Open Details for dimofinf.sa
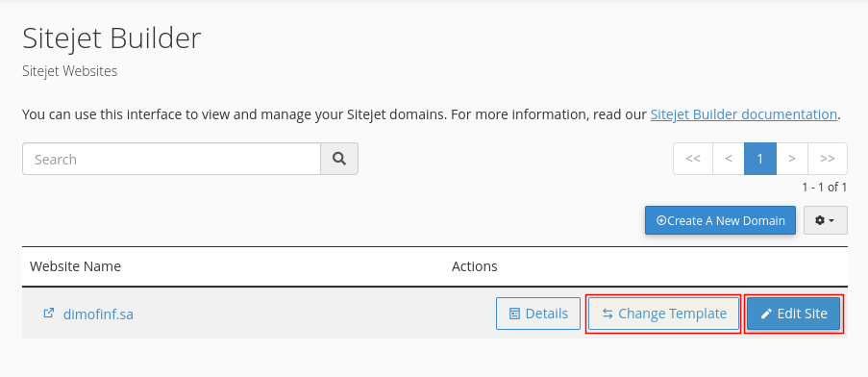Image resolution: width=868 pixels, height=377 pixels. pyautogui.click(x=538, y=314)
